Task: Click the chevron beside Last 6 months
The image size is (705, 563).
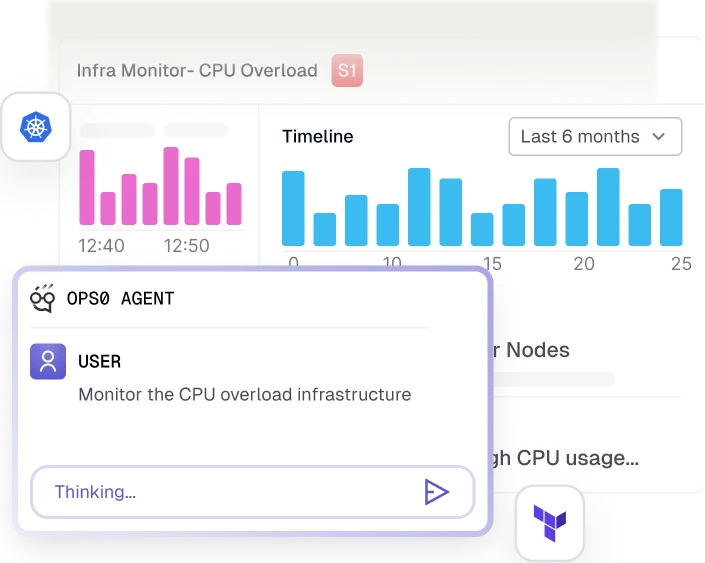Action: point(658,137)
